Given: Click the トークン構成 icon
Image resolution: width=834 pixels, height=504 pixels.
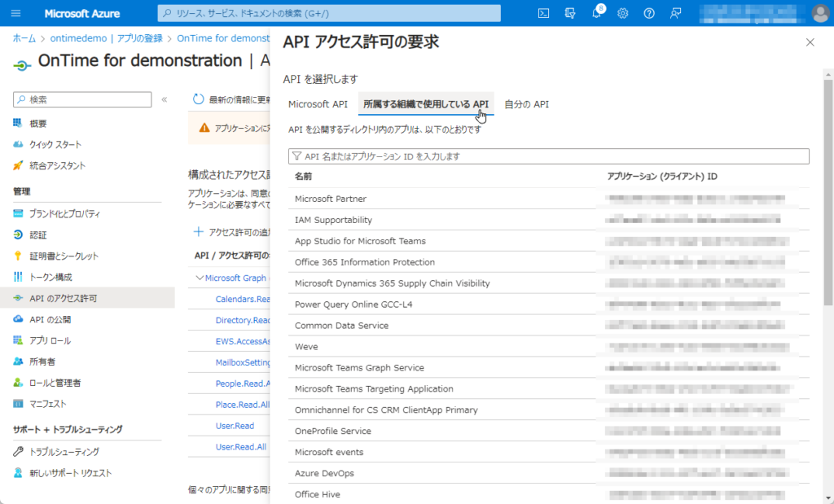Looking at the screenshot, I should 18,277.
